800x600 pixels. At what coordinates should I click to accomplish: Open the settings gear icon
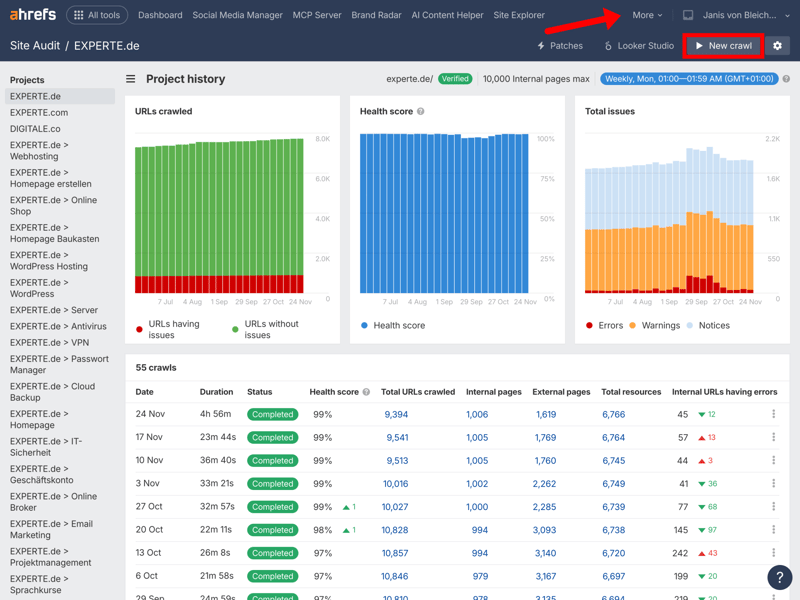click(x=777, y=46)
